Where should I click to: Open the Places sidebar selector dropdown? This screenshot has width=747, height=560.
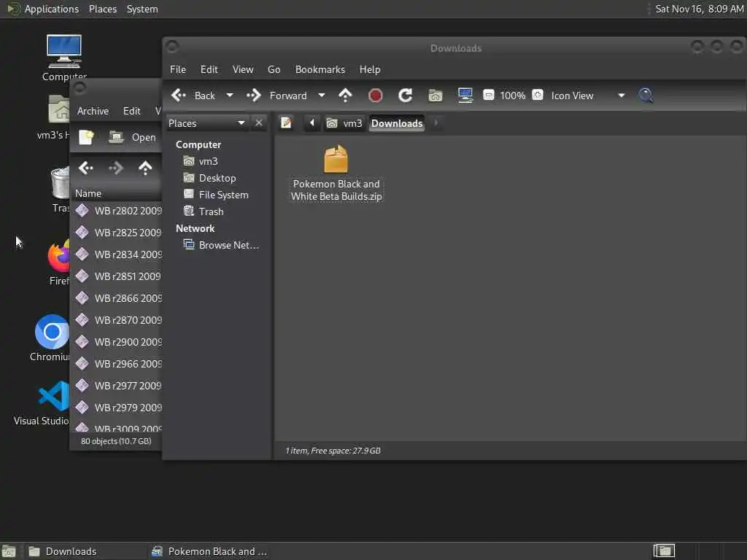[206, 123]
